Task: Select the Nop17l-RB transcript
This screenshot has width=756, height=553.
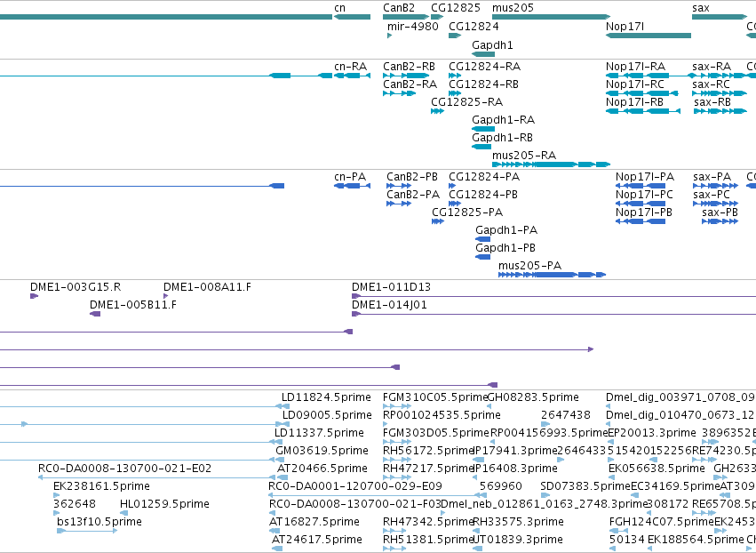Action: [643, 111]
